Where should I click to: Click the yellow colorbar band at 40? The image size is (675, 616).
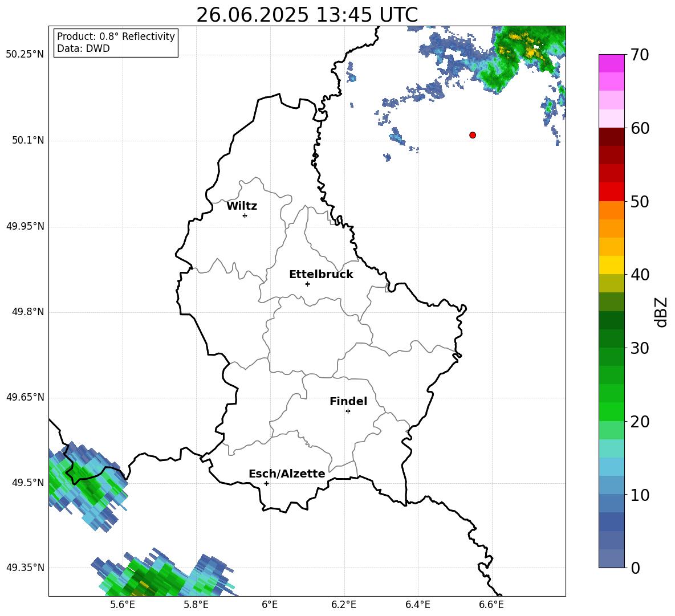pos(611,265)
